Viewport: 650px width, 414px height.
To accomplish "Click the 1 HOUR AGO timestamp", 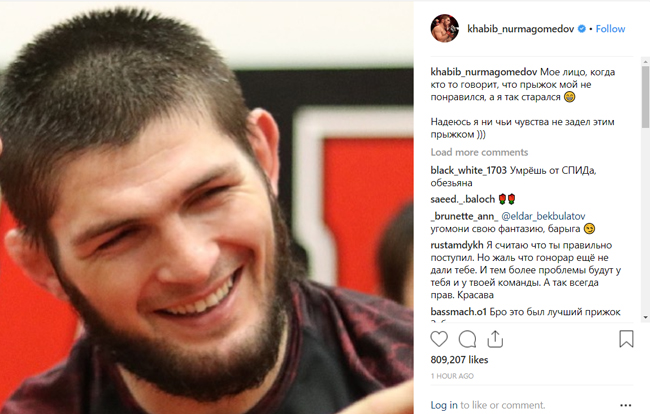I will (x=452, y=376).
